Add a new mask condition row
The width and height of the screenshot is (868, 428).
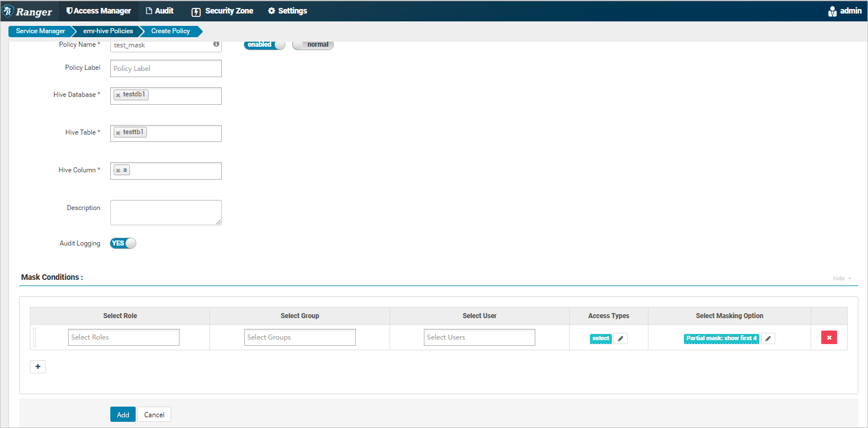(x=38, y=367)
